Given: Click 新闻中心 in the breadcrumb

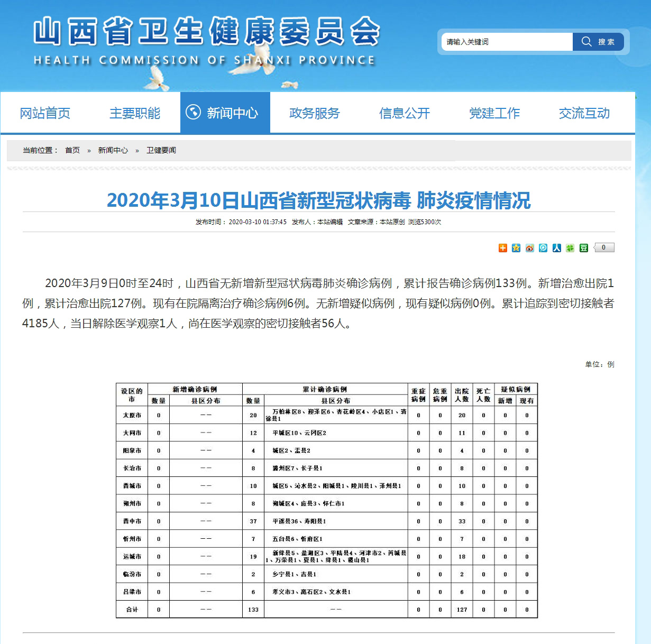Looking at the screenshot, I should point(113,150).
